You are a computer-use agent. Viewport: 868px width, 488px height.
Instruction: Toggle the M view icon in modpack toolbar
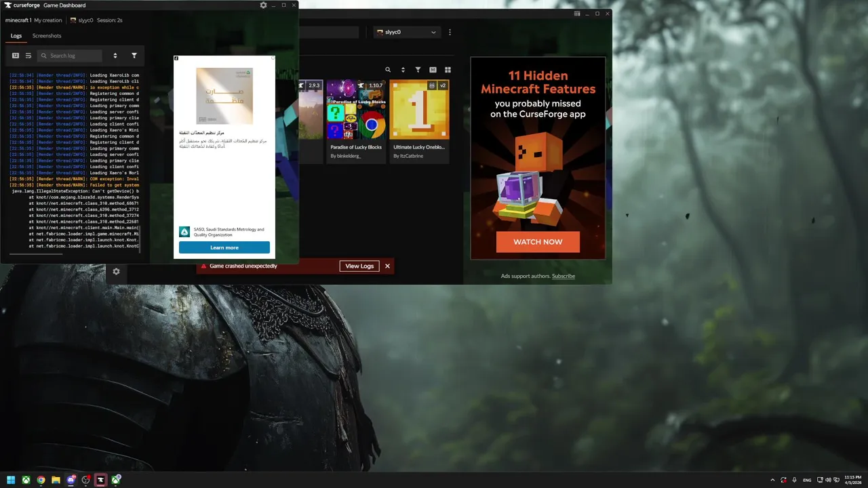pyautogui.click(x=433, y=70)
